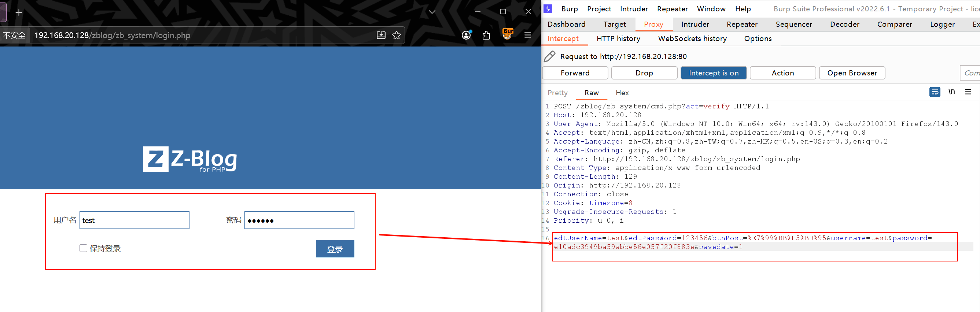Viewport: 980px width, 312px height.
Task: Open the Firefox account icon
Action: pyautogui.click(x=466, y=36)
